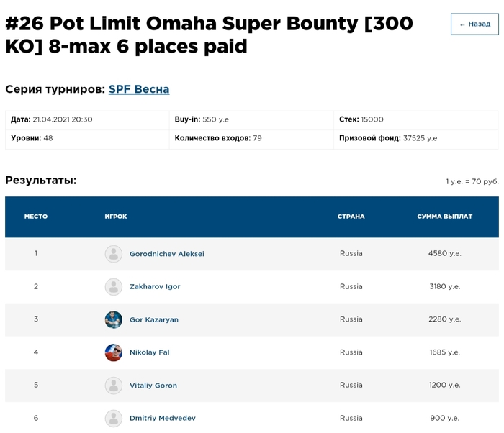This screenshot has height=433, width=504.
Task: Click Gorodnichev Aleksei's avatar icon
Action: pos(114,254)
